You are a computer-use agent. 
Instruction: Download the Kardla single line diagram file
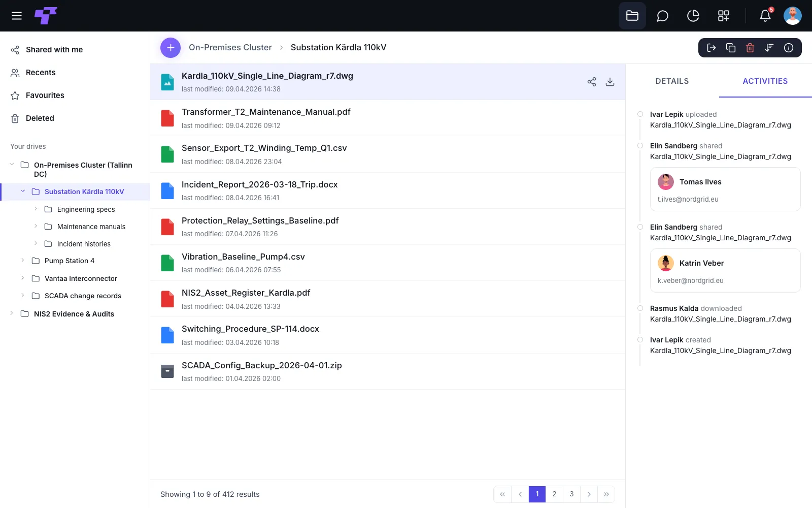pos(610,82)
